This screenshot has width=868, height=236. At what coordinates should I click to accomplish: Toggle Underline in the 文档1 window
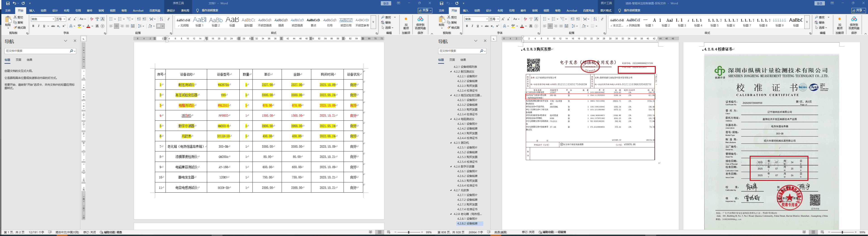click(44, 26)
